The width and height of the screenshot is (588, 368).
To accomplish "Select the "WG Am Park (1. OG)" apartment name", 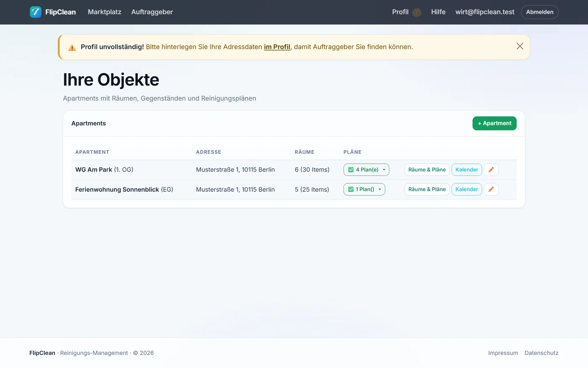I will coord(104,169).
